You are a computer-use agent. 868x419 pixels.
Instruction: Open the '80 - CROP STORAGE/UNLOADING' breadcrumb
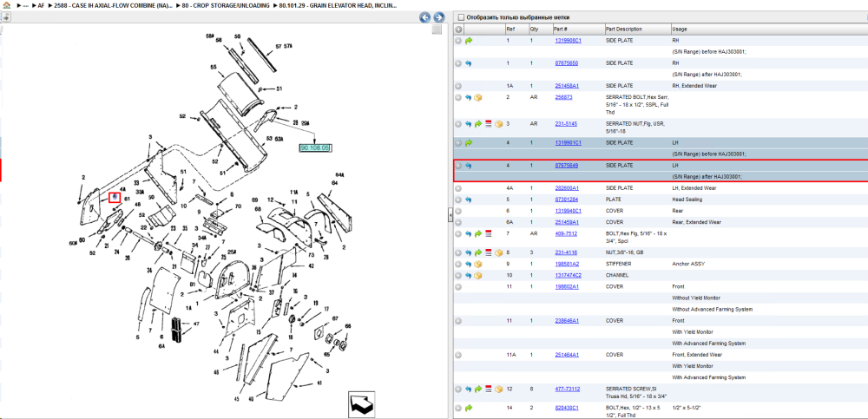tap(226, 5)
